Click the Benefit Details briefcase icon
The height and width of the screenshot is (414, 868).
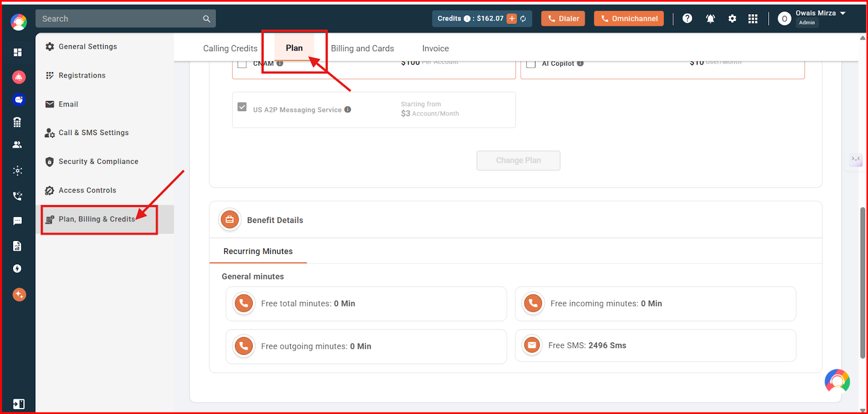[x=229, y=220]
